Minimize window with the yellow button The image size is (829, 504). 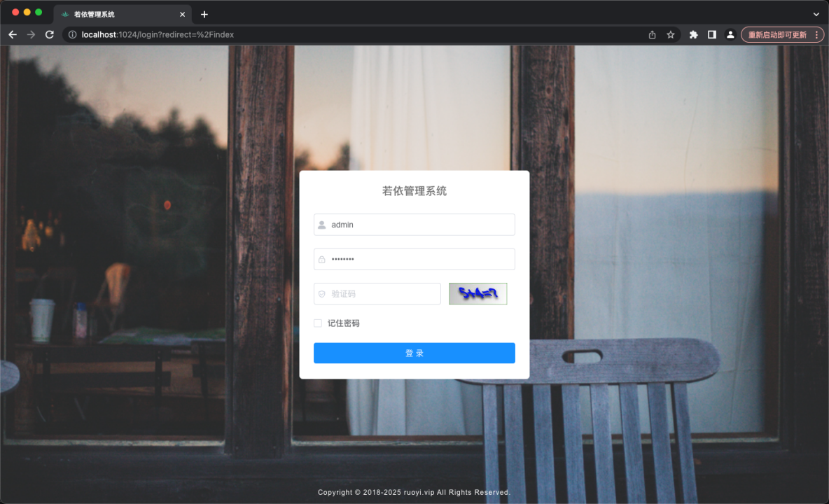(x=27, y=12)
